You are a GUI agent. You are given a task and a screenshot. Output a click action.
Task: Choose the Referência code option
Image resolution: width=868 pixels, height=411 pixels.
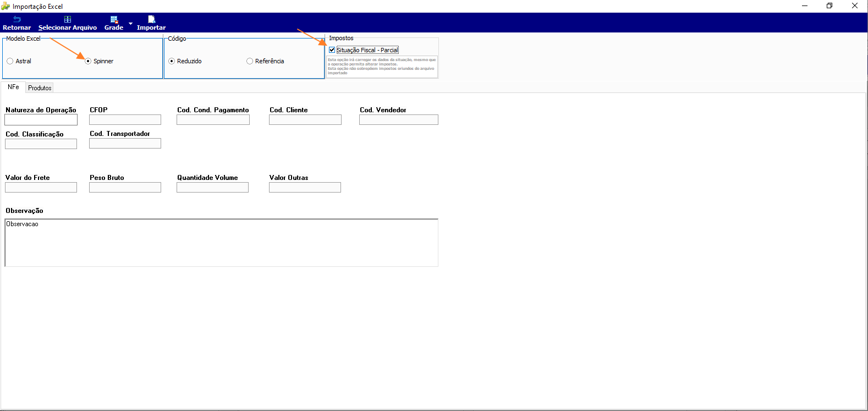click(x=265, y=61)
